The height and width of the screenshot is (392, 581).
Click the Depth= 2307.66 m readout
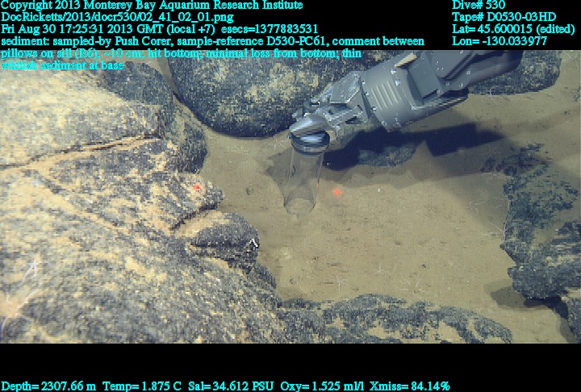click(48, 386)
